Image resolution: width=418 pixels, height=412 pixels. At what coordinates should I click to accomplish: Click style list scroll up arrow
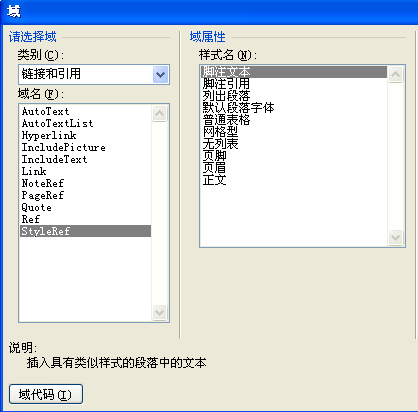[x=396, y=75]
